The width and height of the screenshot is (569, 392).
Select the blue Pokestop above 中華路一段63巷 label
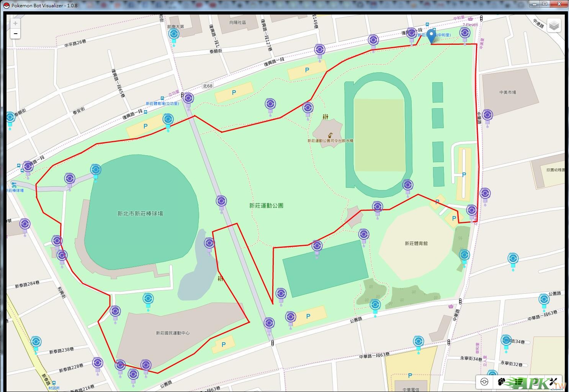pos(419,344)
